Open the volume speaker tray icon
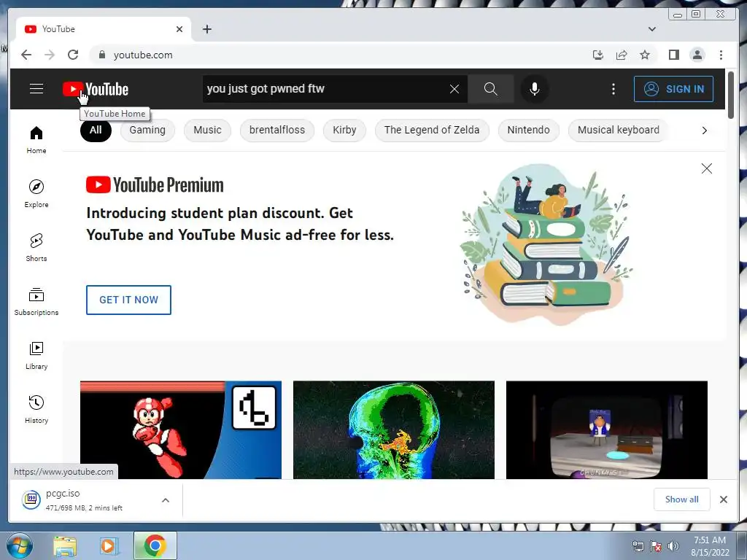Image resolution: width=747 pixels, height=560 pixels. pyautogui.click(x=673, y=546)
